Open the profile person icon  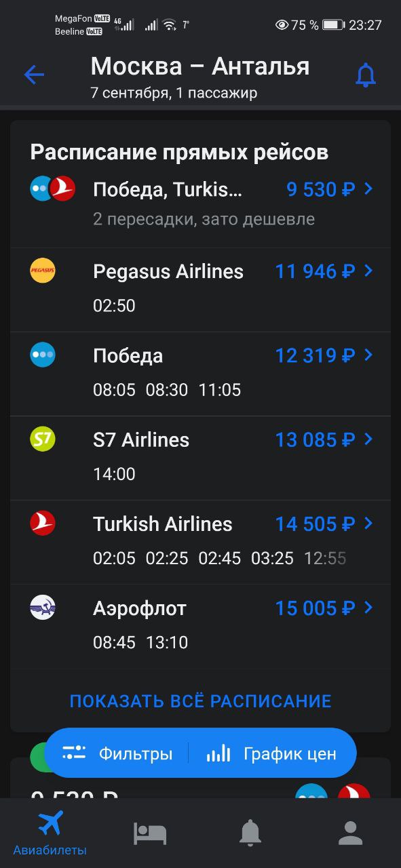[x=350, y=833]
